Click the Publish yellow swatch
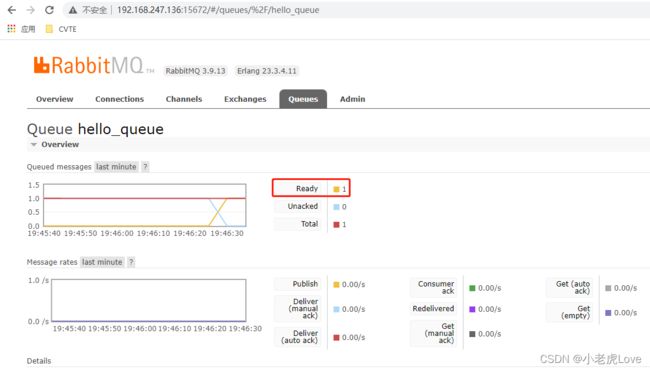 [336, 285]
